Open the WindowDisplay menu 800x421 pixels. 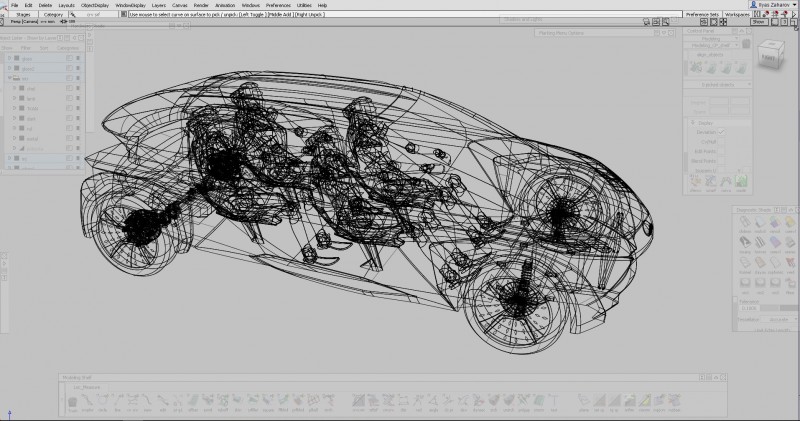(x=130, y=5)
